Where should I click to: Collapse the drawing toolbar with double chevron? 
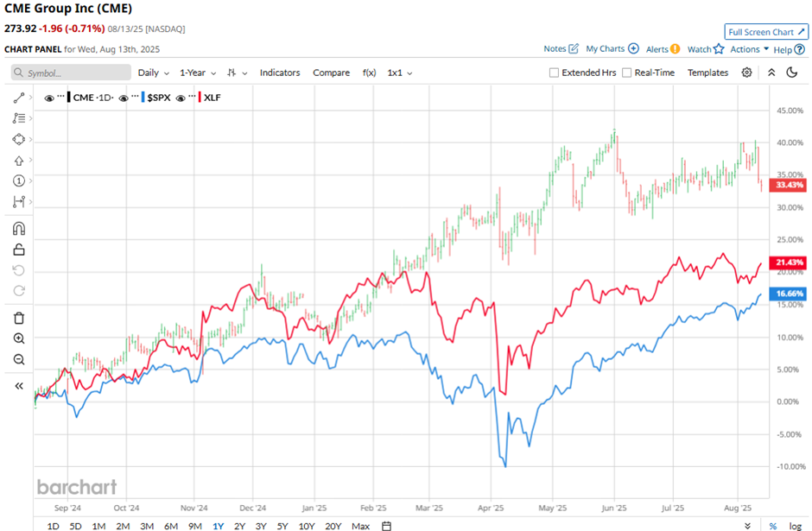point(19,386)
